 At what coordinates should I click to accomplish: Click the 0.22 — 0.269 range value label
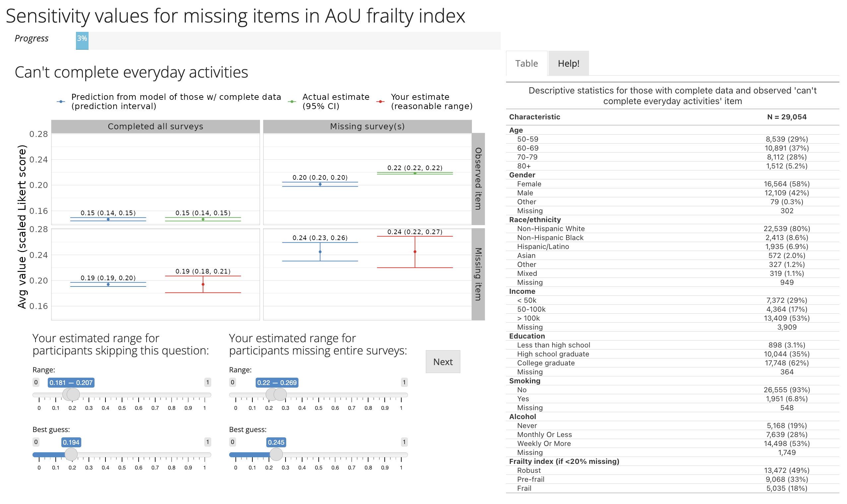277,383
